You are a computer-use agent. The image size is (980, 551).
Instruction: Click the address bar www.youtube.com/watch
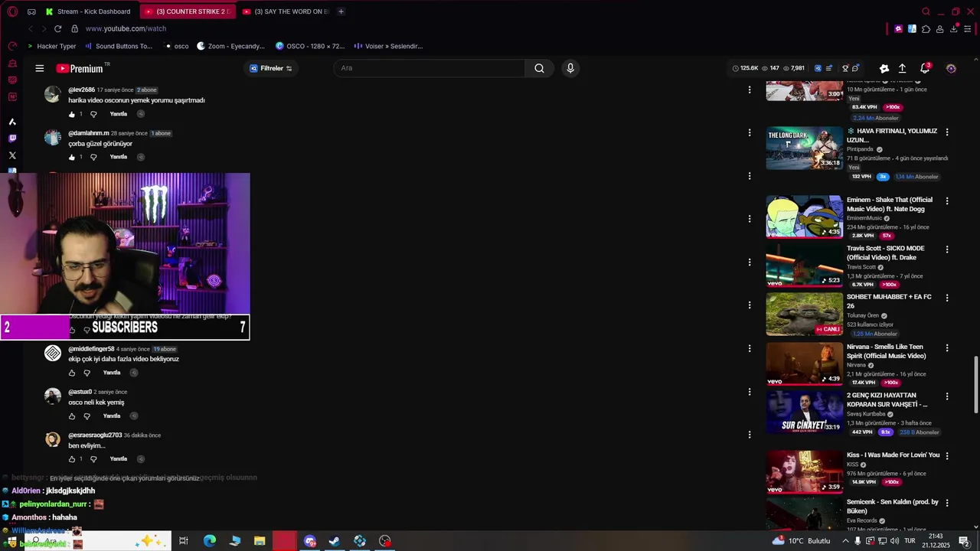126,28
